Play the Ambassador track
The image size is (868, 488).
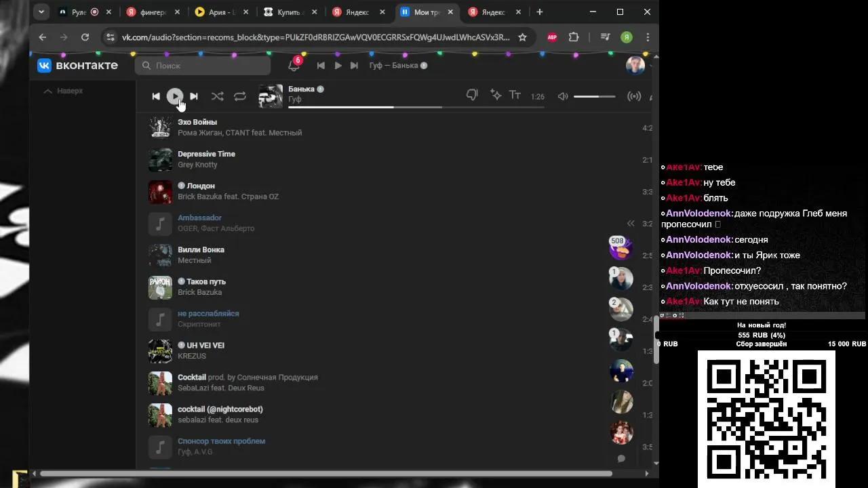199,218
